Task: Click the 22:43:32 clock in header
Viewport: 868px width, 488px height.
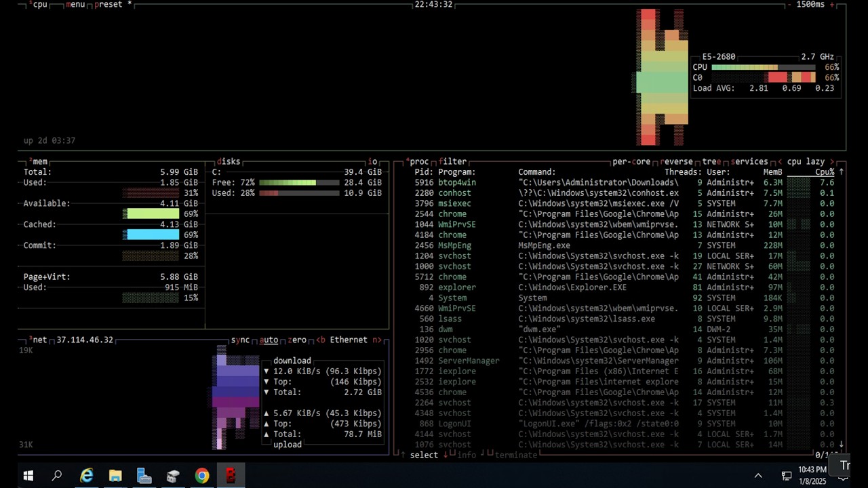Action: pyautogui.click(x=433, y=5)
